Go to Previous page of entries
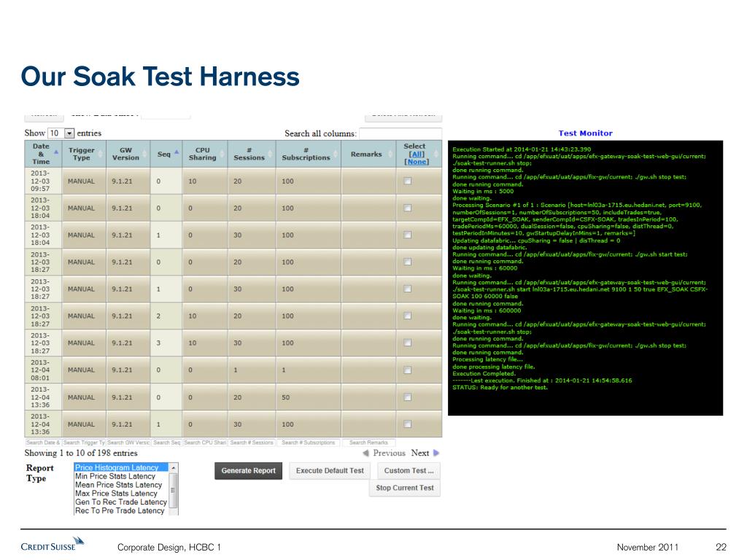 point(384,453)
